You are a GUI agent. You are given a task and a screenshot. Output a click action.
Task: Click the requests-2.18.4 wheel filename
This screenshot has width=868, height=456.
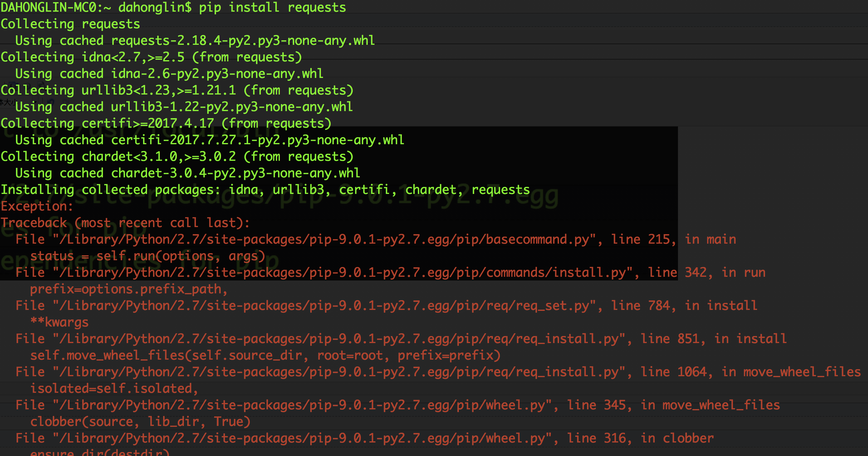(243, 41)
